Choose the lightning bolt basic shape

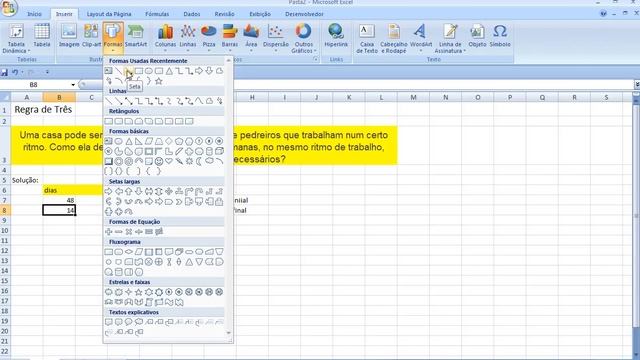coord(179,161)
